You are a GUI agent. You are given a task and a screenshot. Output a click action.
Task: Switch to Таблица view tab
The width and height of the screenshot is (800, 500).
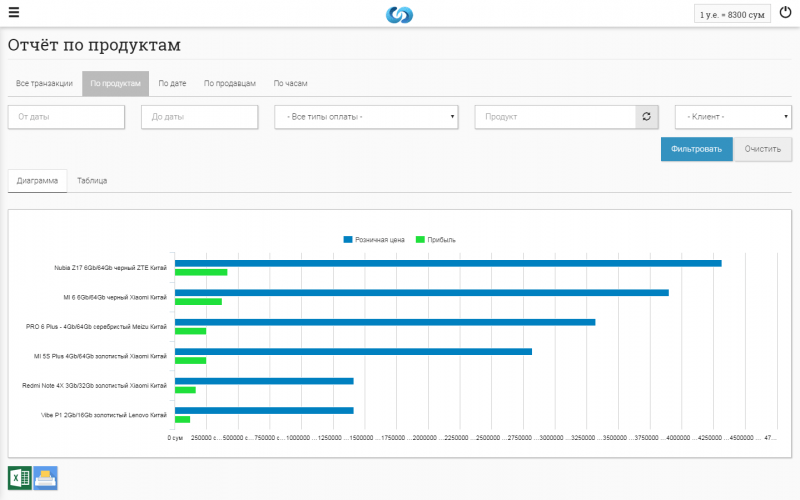[92, 181]
